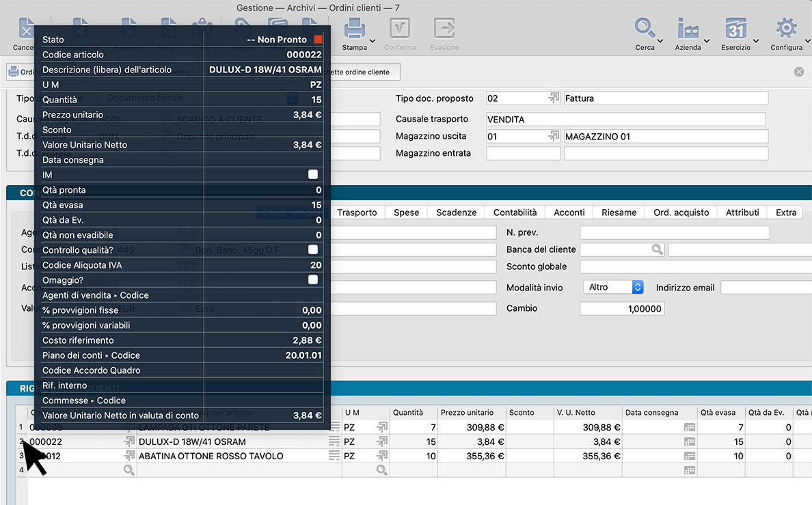The height and width of the screenshot is (505, 812).
Task: Tick the Omaggio checkbox
Action: pyautogui.click(x=313, y=280)
